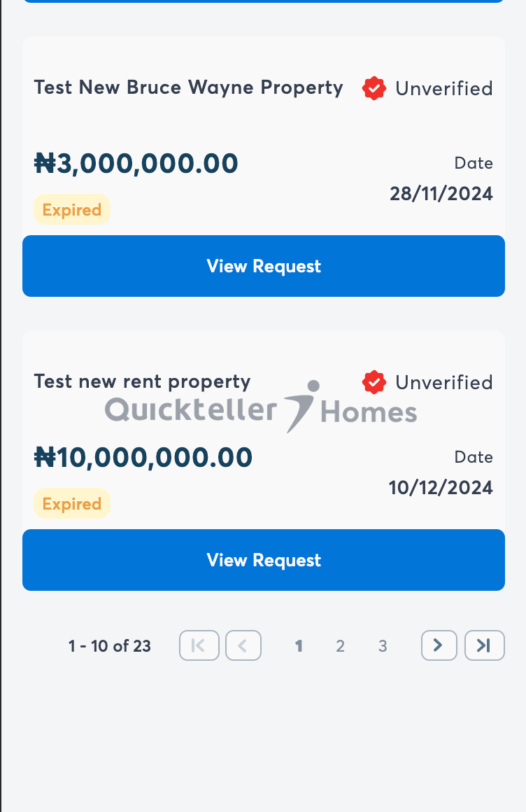Screen dimensions: 526x812
Task: Click the Quickteller Homes watermark logo
Action: click(261, 409)
